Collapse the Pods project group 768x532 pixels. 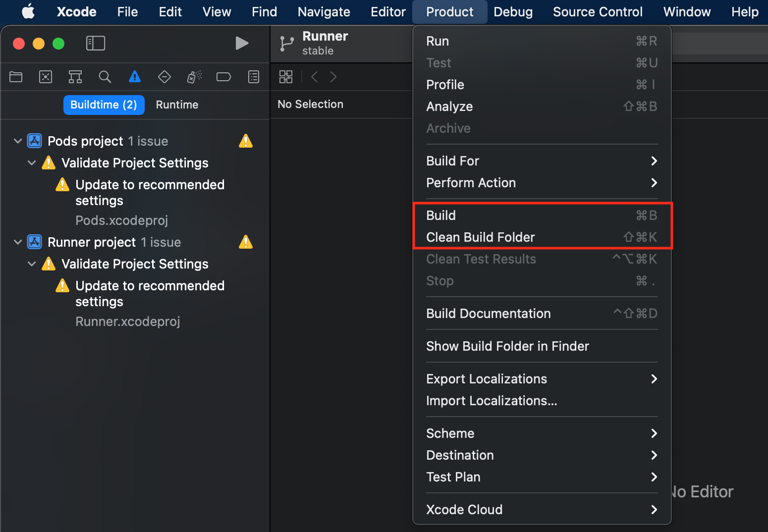[x=18, y=141]
